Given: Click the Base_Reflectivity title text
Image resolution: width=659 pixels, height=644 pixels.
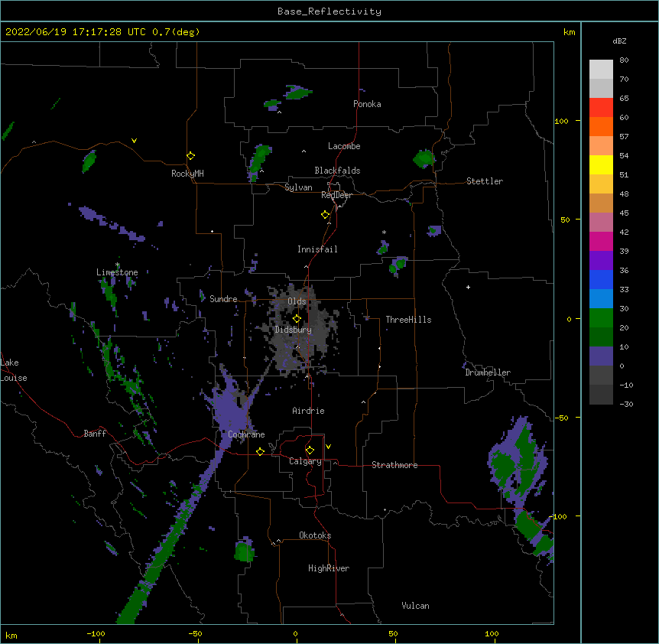Looking at the screenshot, I should (x=329, y=11).
